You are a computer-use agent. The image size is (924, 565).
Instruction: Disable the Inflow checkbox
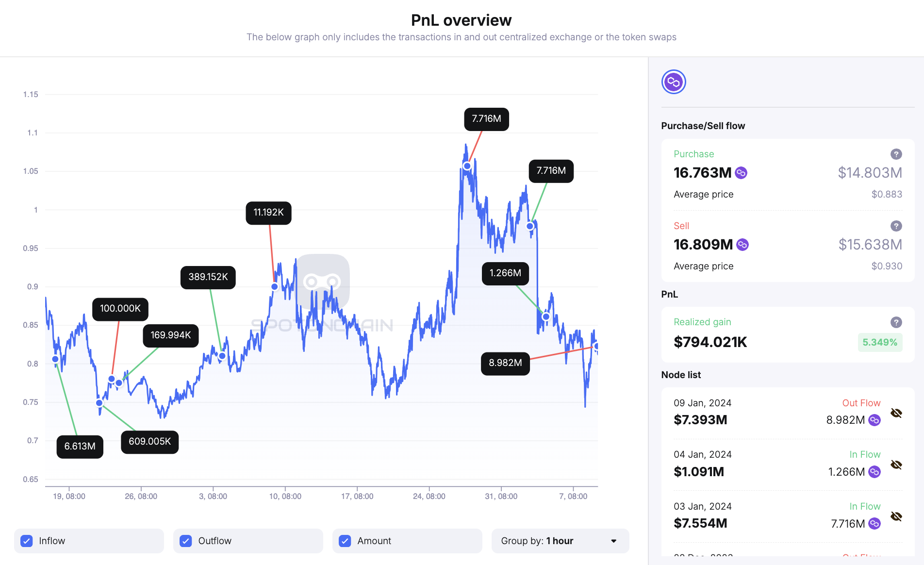[26, 540]
